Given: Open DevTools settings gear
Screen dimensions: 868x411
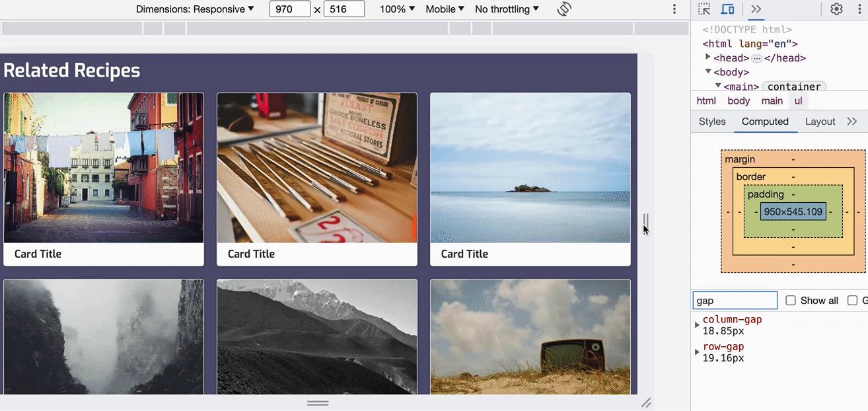Looking at the screenshot, I should coord(836,9).
